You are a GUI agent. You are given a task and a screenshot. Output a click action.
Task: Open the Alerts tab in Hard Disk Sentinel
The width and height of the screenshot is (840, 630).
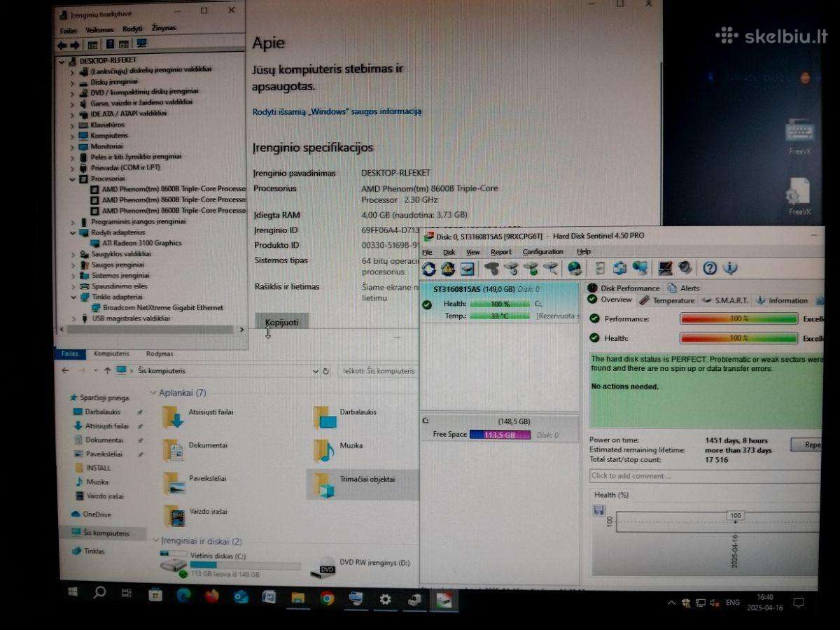683,288
